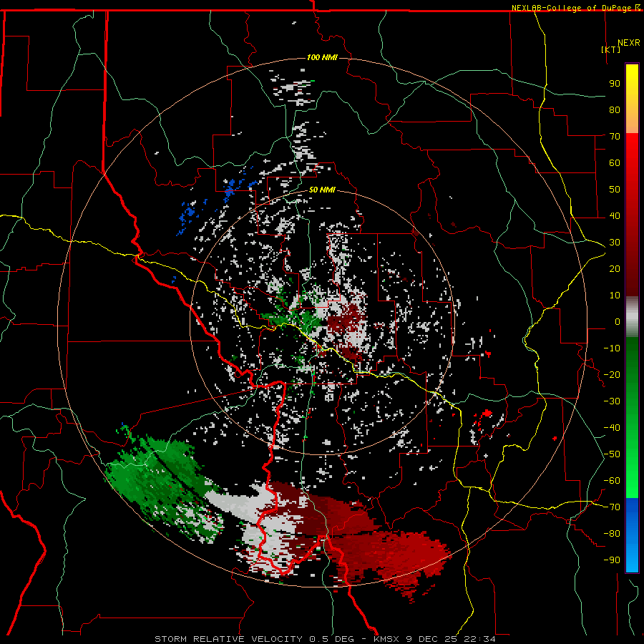Click the NEXR label above color bar
The image size is (644, 644).
click(x=629, y=43)
